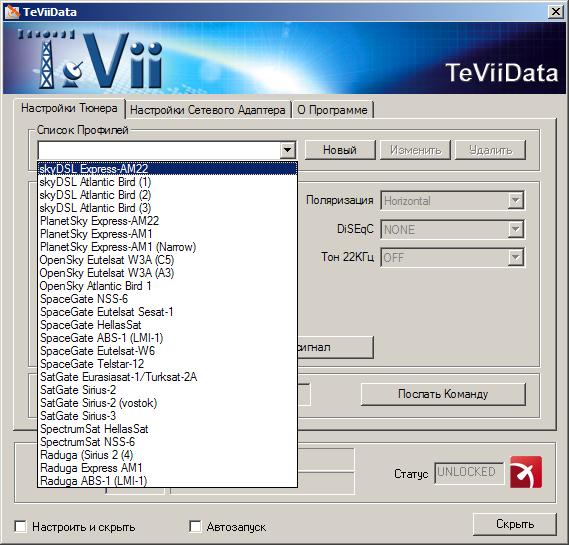Select skyDSL Atlantic Bird (2) profile

tap(167, 195)
